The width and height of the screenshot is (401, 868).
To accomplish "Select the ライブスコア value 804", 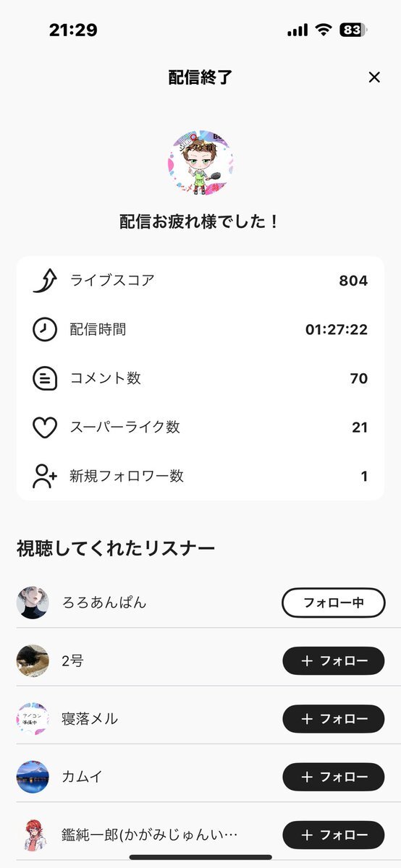I will [x=353, y=281].
